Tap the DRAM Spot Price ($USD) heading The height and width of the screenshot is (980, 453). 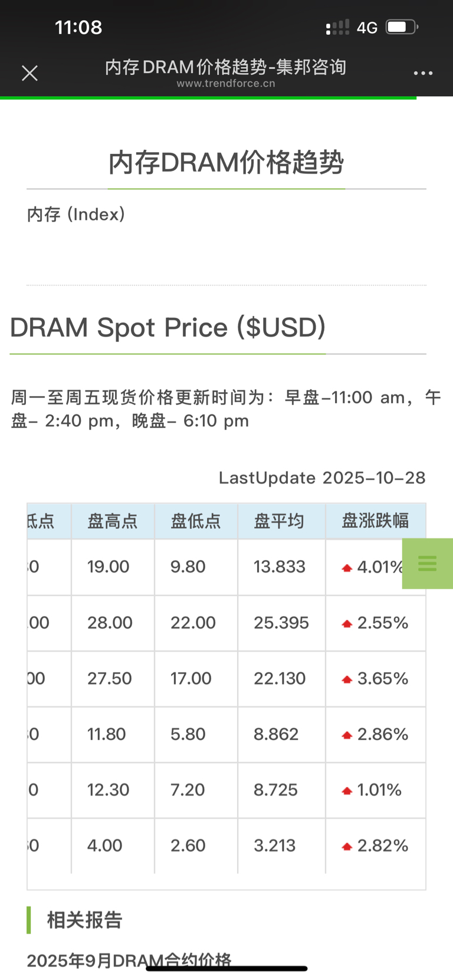coord(168,327)
